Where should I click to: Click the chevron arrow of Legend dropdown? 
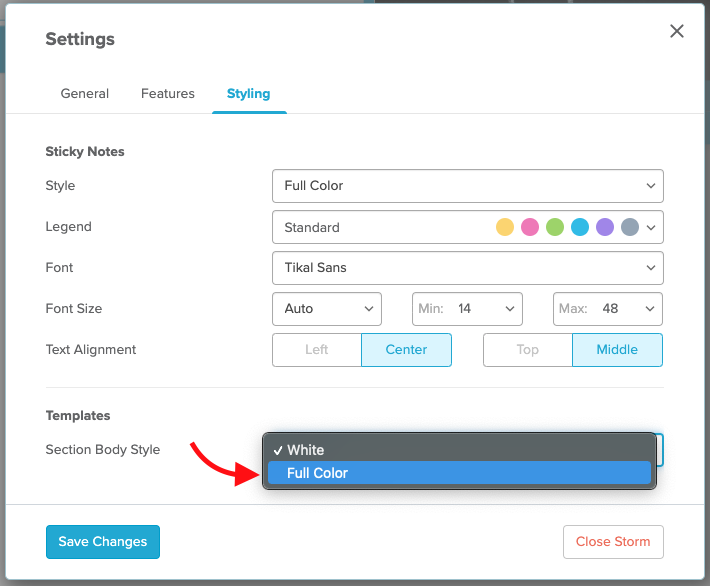pos(651,227)
